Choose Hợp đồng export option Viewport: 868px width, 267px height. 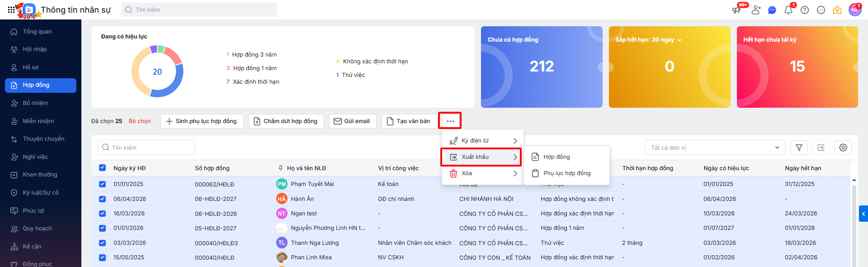point(566,157)
